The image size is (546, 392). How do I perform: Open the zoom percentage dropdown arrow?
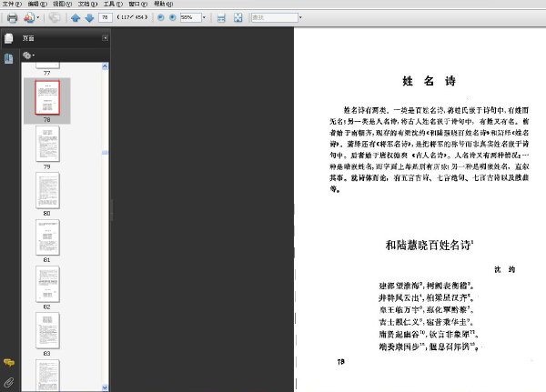click(x=205, y=17)
